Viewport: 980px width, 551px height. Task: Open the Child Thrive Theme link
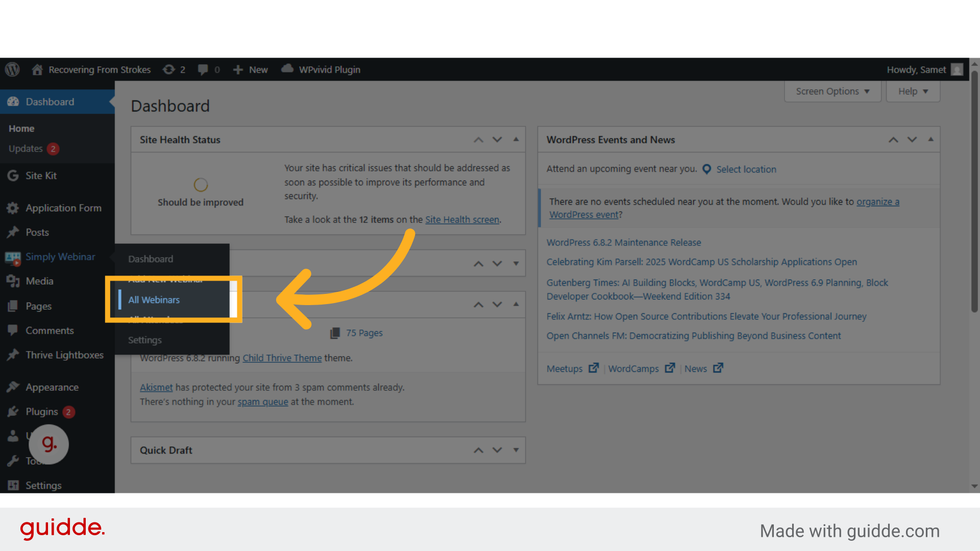[282, 358]
